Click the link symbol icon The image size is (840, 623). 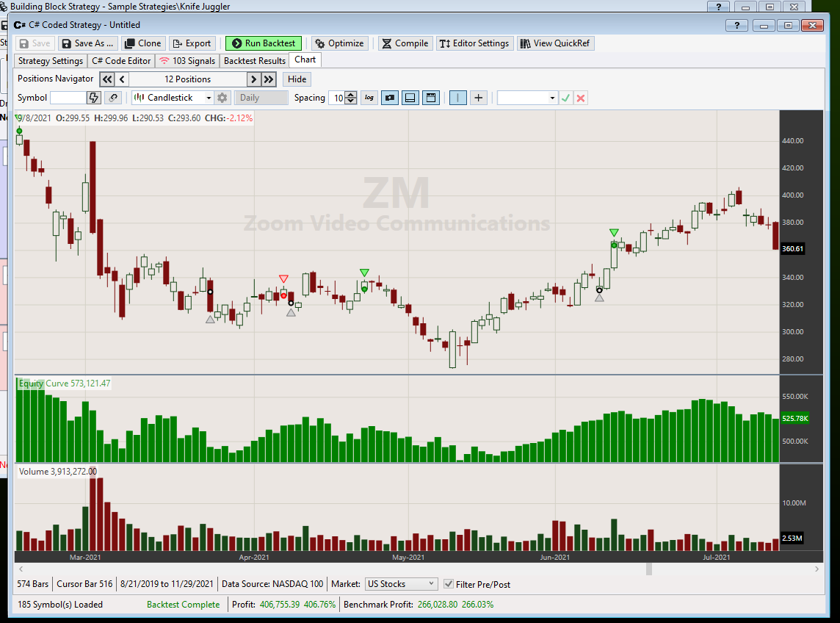pos(113,98)
